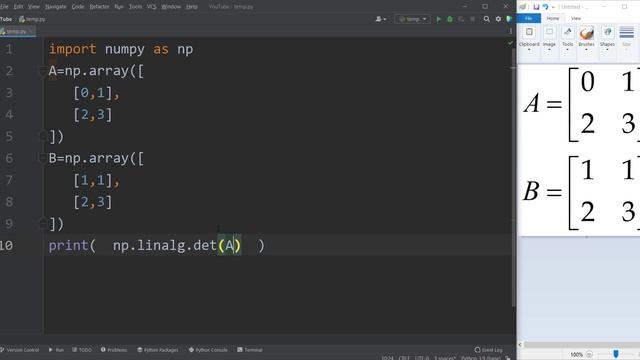Switch to the Paint Home tab

[553, 18]
